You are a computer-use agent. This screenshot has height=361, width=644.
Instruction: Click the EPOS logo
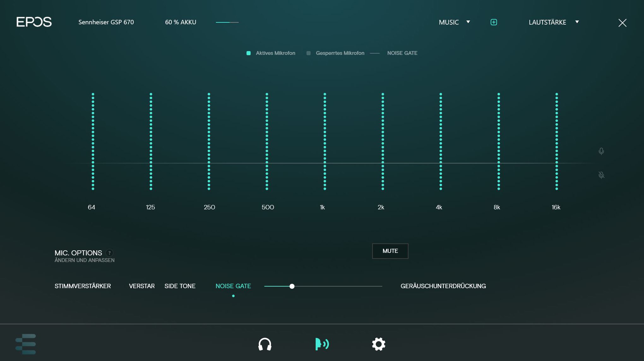[x=34, y=22]
